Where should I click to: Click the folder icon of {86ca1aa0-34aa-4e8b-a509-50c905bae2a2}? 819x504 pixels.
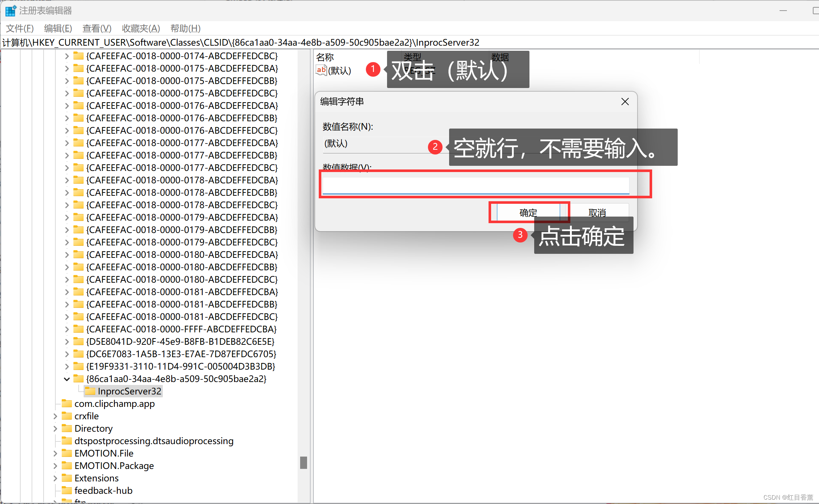coord(79,379)
